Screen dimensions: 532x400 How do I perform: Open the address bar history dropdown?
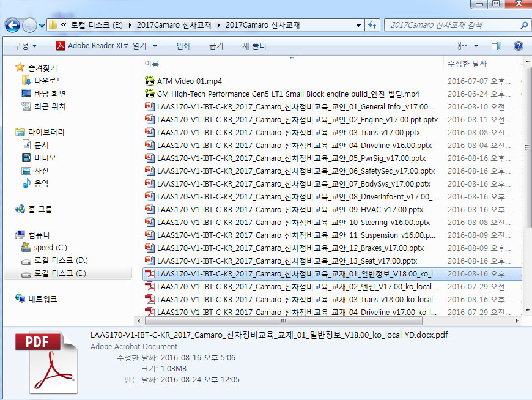click(358, 26)
